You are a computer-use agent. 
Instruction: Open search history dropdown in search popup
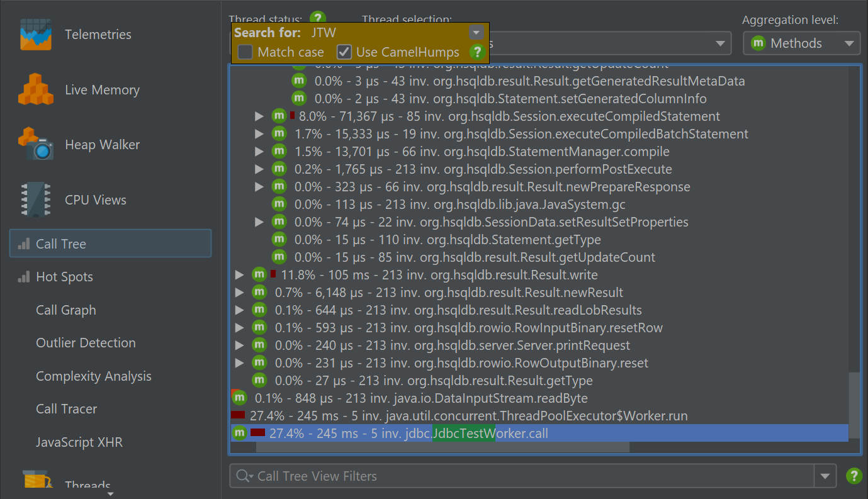coord(476,33)
